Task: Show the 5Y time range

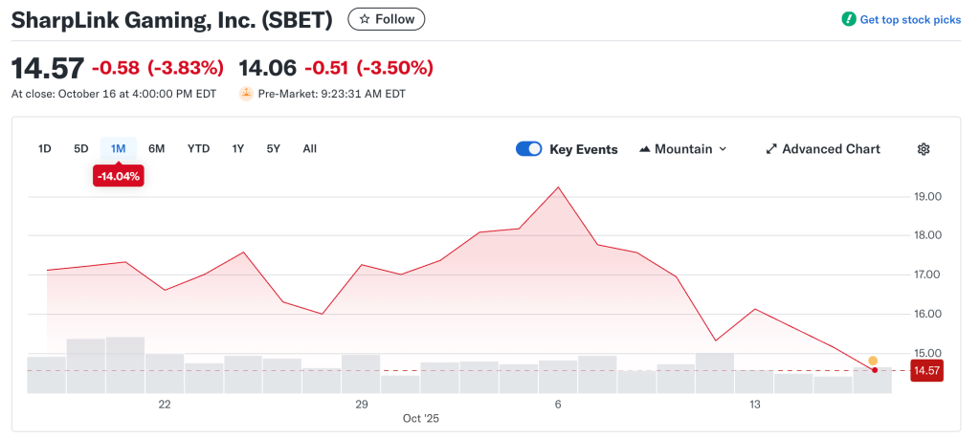Action: coord(274,148)
